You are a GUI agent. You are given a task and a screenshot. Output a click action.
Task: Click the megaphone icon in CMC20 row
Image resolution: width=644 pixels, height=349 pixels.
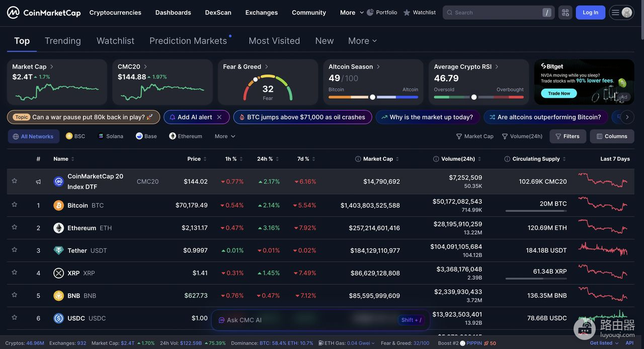38,181
